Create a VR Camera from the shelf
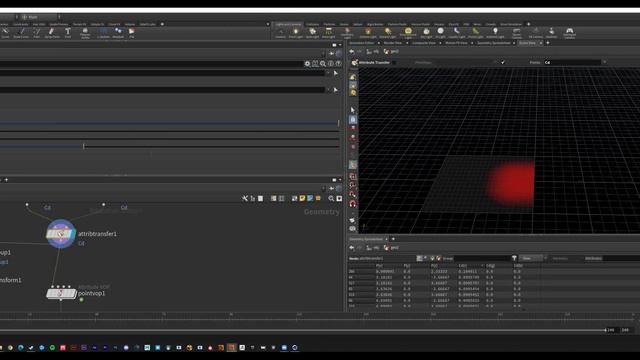The height and width of the screenshot is (360, 640). 536,33
